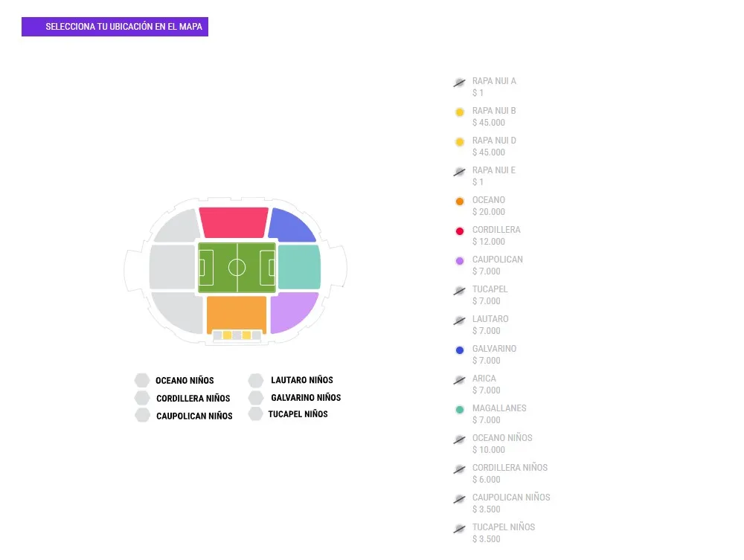The image size is (744, 560).
Task: Click the red Cordillera legend marker
Action: (x=460, y=231)
